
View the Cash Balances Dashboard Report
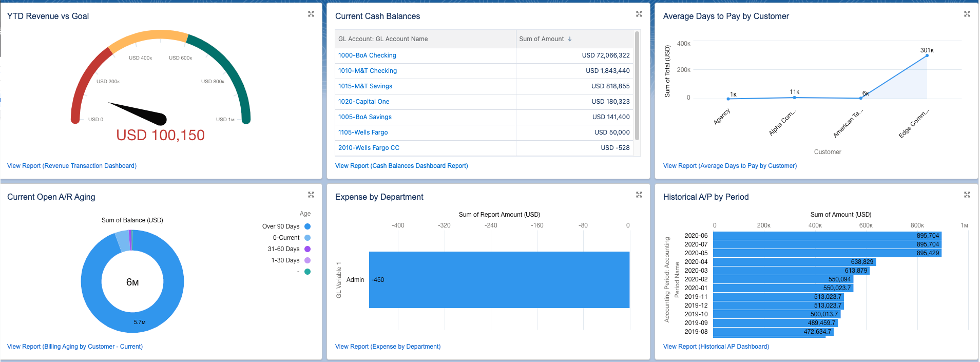click(401, 166)
